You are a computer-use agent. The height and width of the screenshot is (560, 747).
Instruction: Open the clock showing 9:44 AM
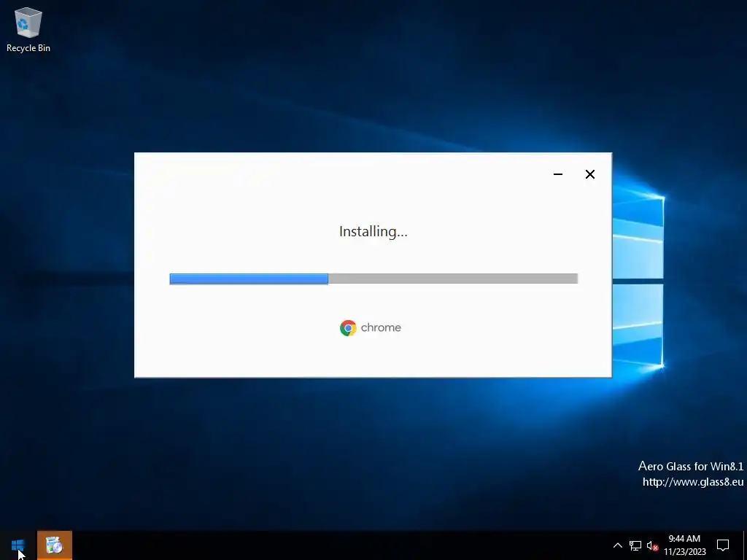[684, 545]
